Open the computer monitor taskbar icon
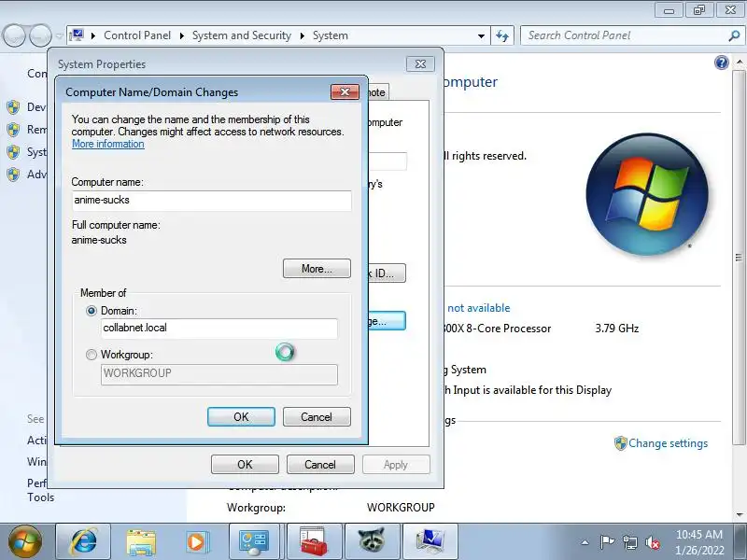Screen dimensions: 747x560 click(430, 541)
